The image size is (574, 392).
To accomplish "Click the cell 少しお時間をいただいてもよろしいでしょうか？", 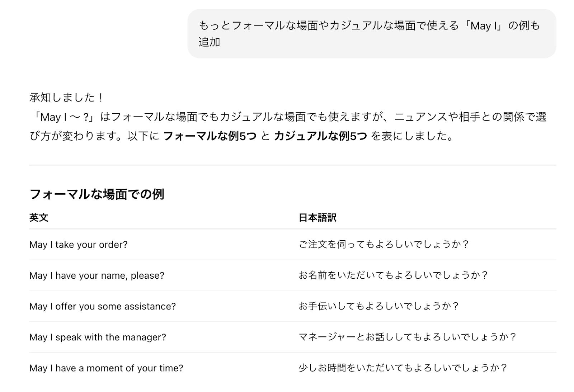I will (x=403, y=368).
